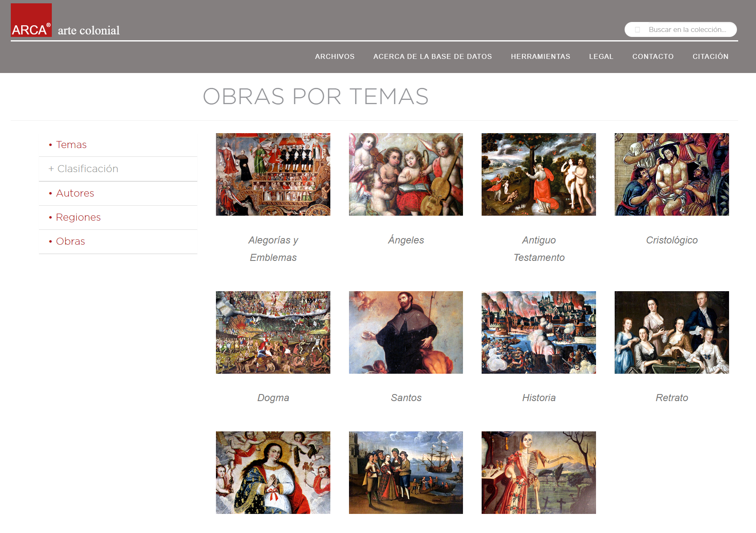Open the Autores listing
This screenshot has height=533, width=756.
coord(75,193)
